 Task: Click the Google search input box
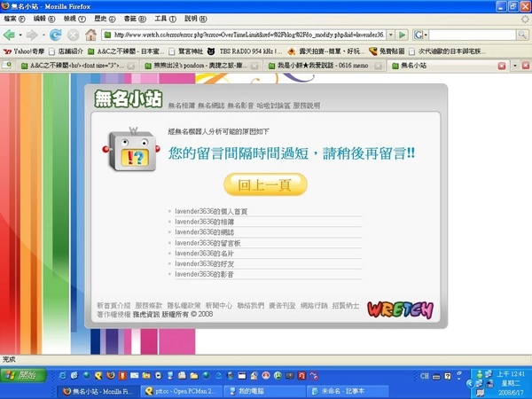pyautogui.click(x=473, y=35)
